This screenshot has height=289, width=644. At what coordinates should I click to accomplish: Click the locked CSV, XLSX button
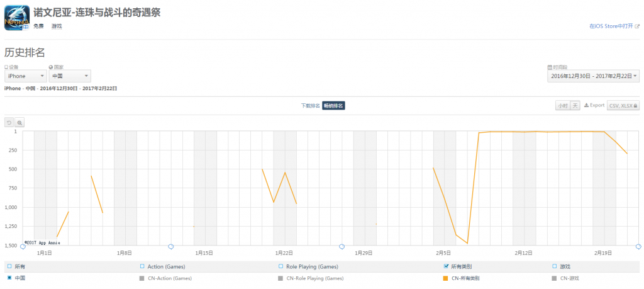pos(623,106)
